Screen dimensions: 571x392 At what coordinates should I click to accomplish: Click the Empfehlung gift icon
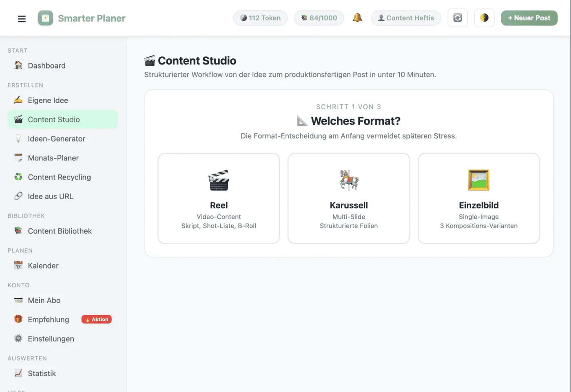click(x=18, y=319)
